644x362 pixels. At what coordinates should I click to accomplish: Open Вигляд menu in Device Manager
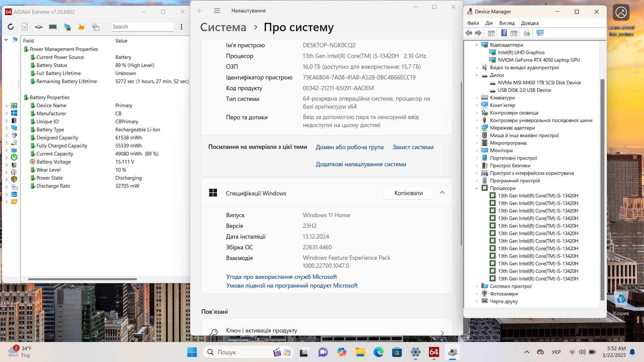coord(507,23)
